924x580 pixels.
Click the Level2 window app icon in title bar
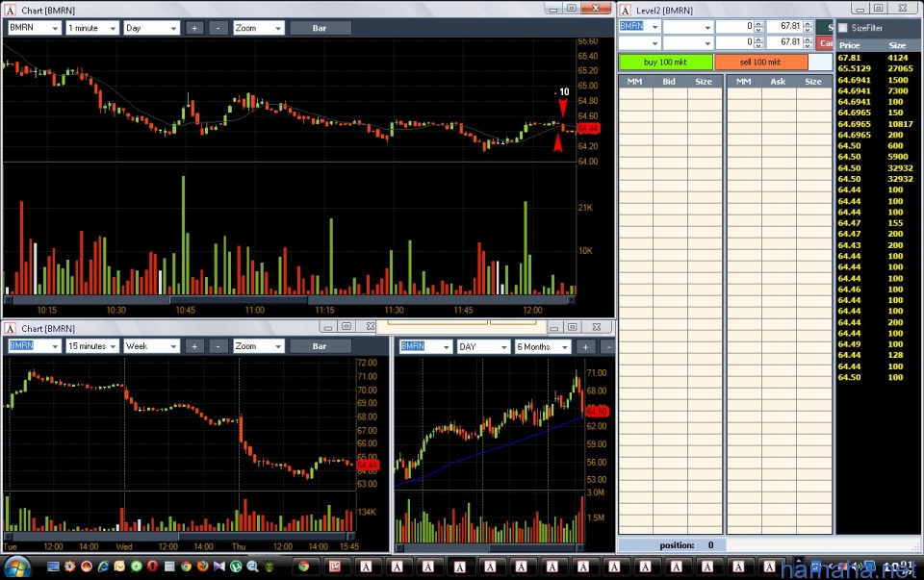[x=626, y=10]
